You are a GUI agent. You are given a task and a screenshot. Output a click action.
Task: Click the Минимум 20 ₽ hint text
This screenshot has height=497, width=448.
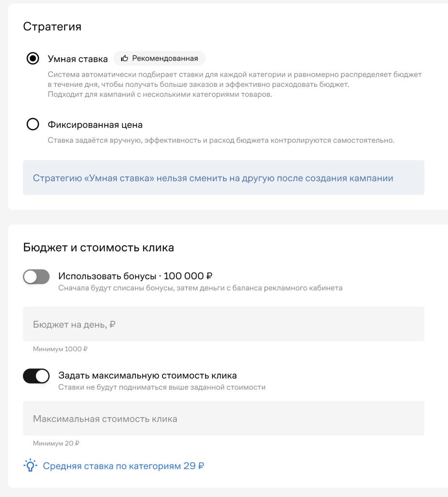point(56,443)
